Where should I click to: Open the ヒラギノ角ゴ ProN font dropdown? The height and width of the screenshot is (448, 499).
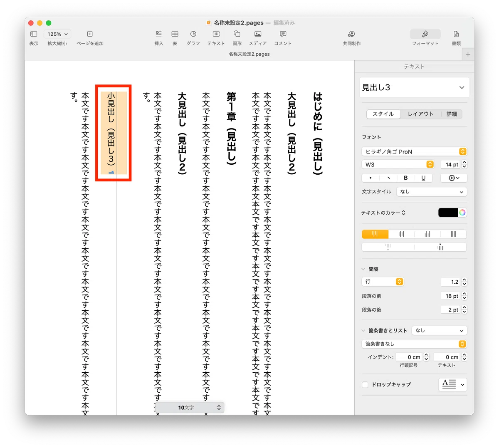[x=414, y=151]
